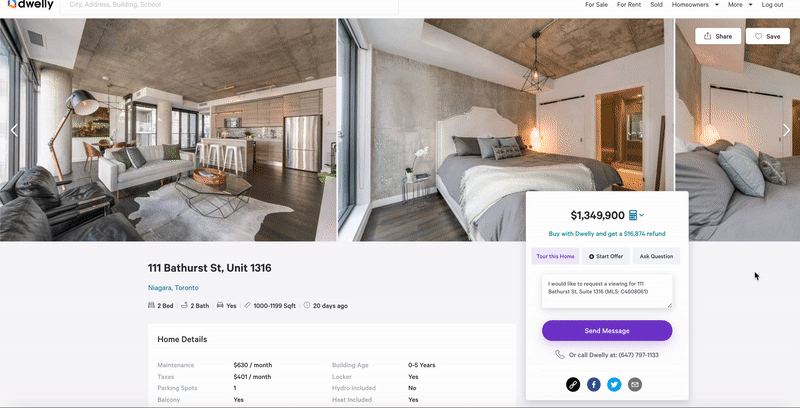Open Niagara, Toronto neighbourhood link
This screenshot has height=408, width=800.
[x=173, y=288]
